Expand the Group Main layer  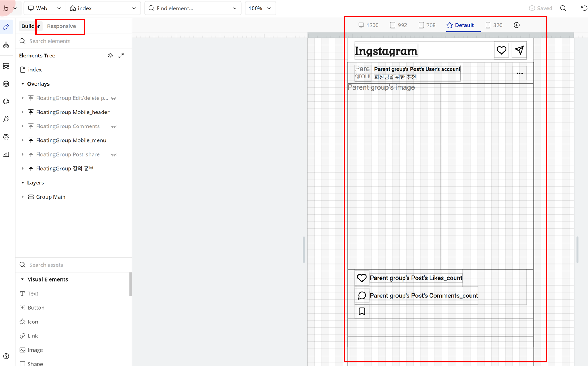pyautogui.click(x=22, y=197)
